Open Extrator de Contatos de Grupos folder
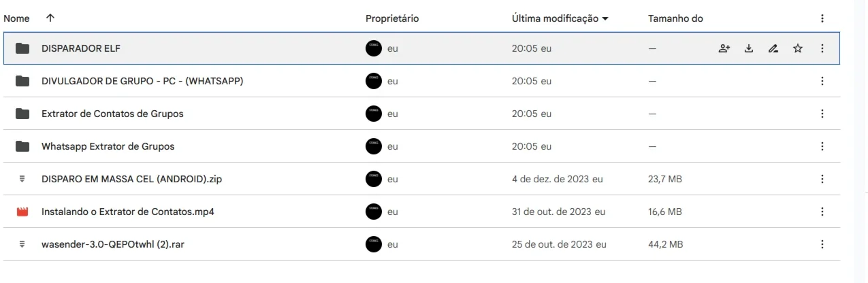This screenshot has width=868, height=283. click(x=112, y=114)
